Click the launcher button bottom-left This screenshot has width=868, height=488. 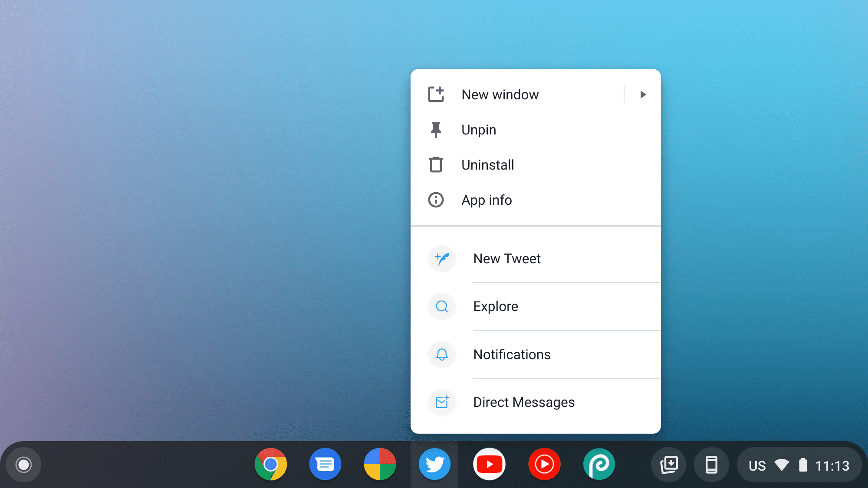click(24, 465)
